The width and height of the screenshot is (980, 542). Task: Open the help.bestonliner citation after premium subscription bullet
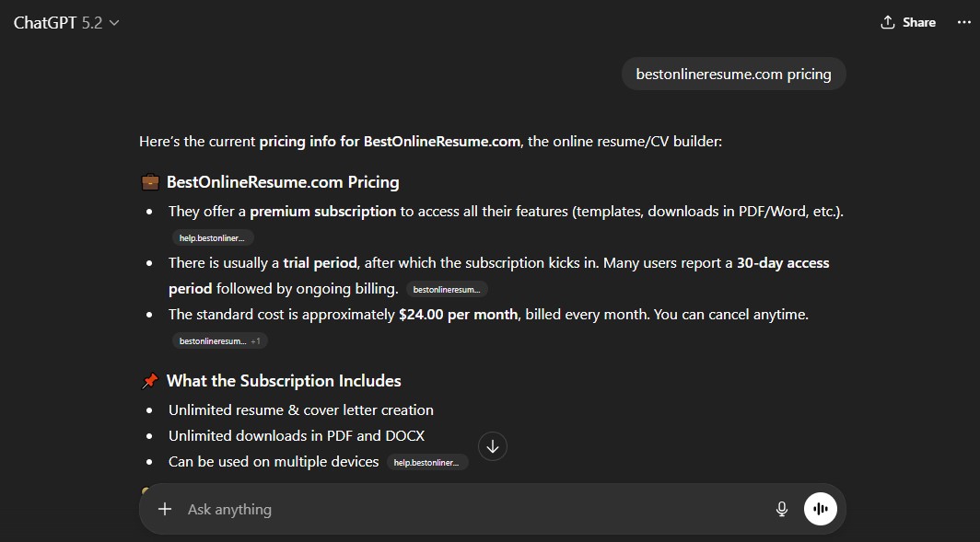(x=212, y=237)
